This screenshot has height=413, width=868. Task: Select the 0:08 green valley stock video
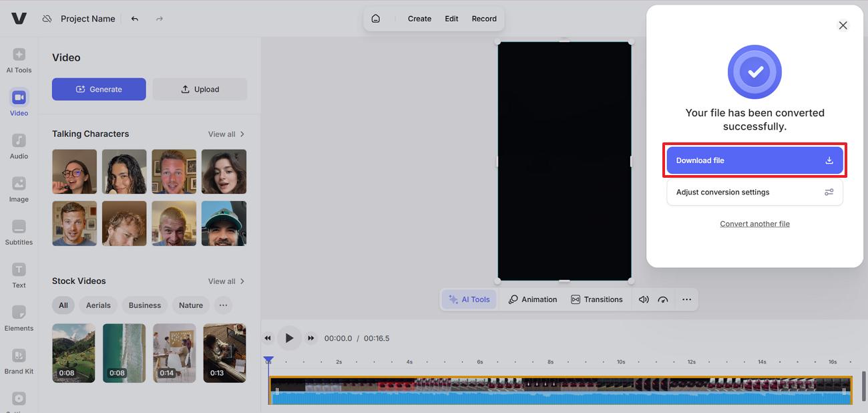(73, 354)
